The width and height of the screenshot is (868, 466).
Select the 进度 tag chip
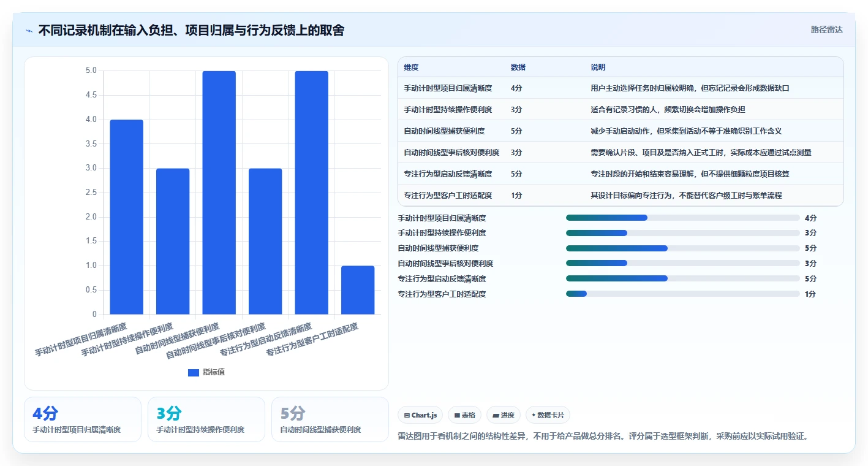[503, 415]
